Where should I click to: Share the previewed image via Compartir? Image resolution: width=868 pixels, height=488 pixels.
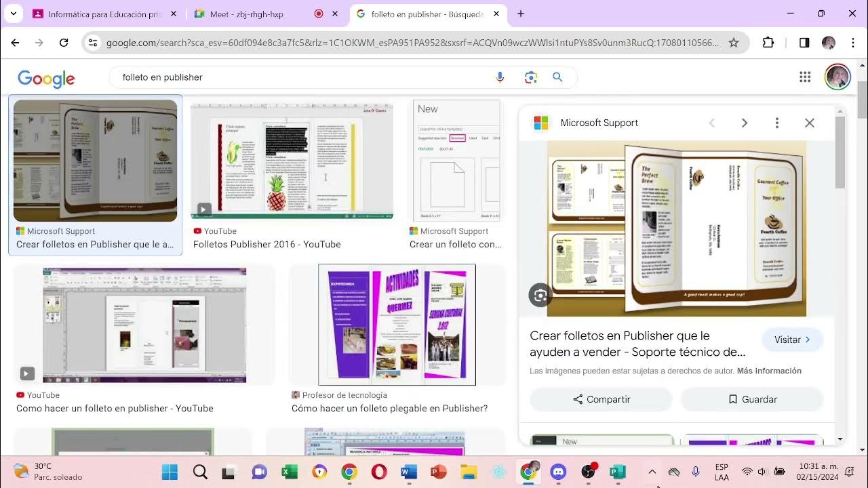pyautogui.click(x=601, y=399)
